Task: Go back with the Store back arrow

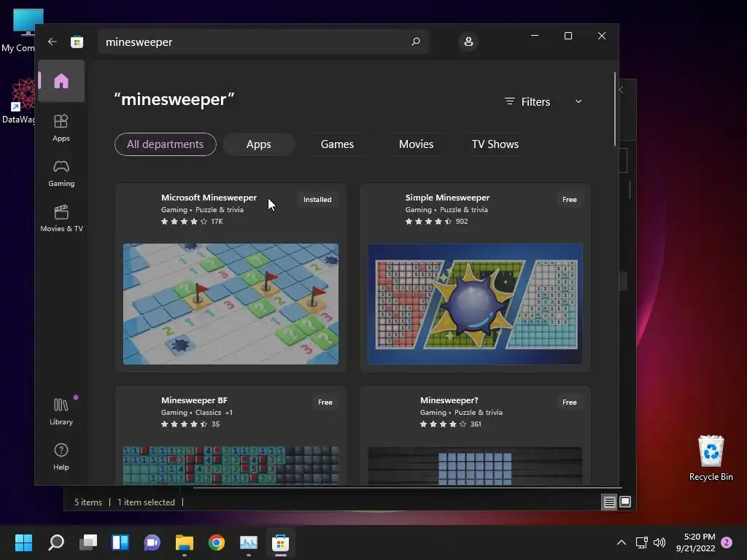Action: (x=53, y=42)
